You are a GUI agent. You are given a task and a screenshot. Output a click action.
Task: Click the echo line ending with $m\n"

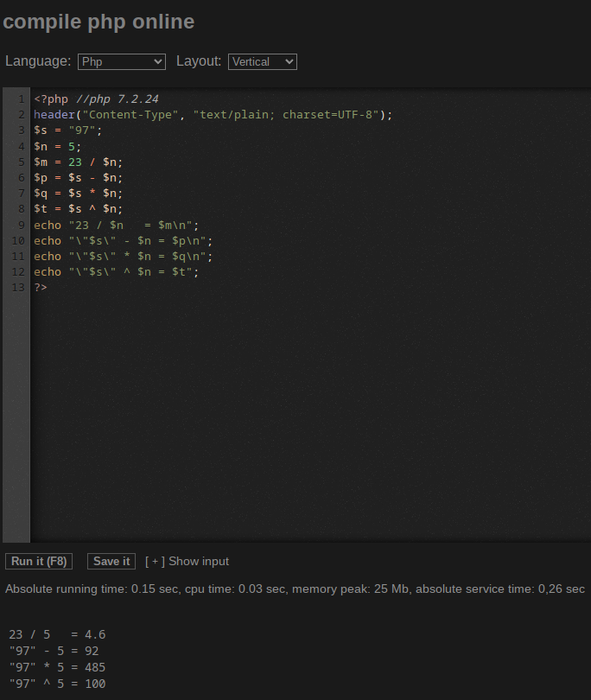point(116,225)
